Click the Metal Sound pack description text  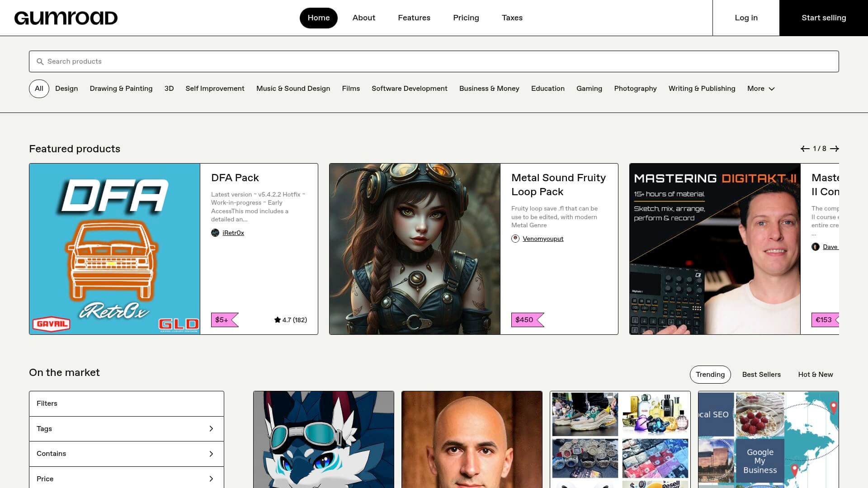[x=555, y=217]
